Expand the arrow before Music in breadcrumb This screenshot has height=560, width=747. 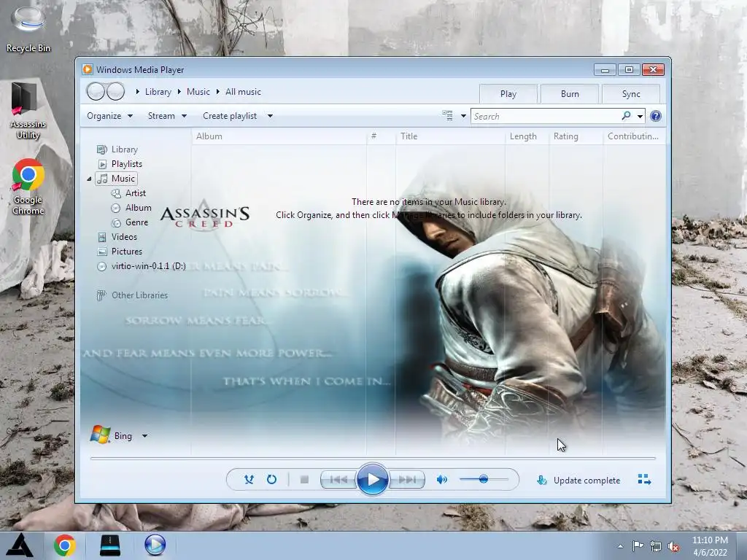click(179, 91)
